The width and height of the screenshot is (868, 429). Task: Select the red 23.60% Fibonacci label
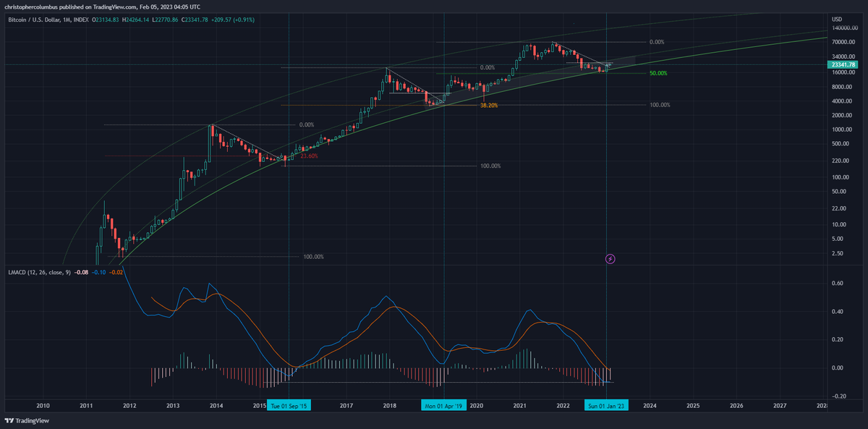click(x=309, y=156)
